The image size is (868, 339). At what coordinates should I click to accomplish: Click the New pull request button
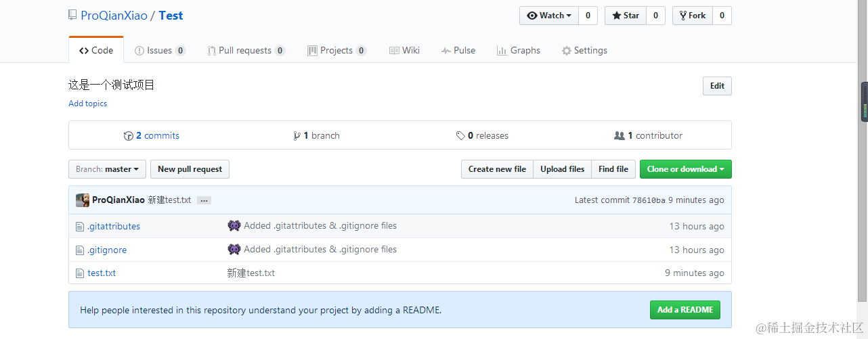coord(190,169)
